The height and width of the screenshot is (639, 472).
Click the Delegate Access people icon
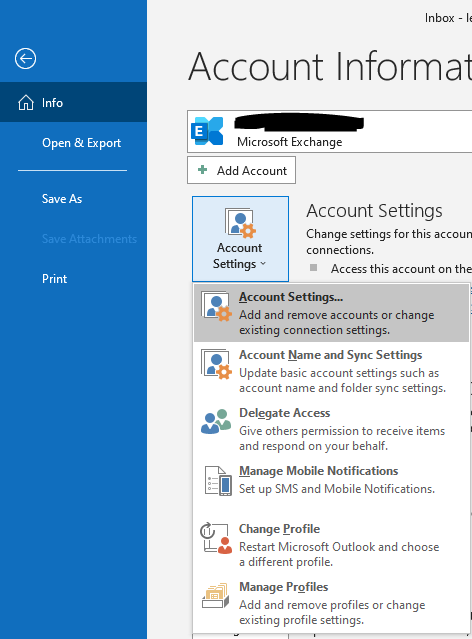[216, 422]
